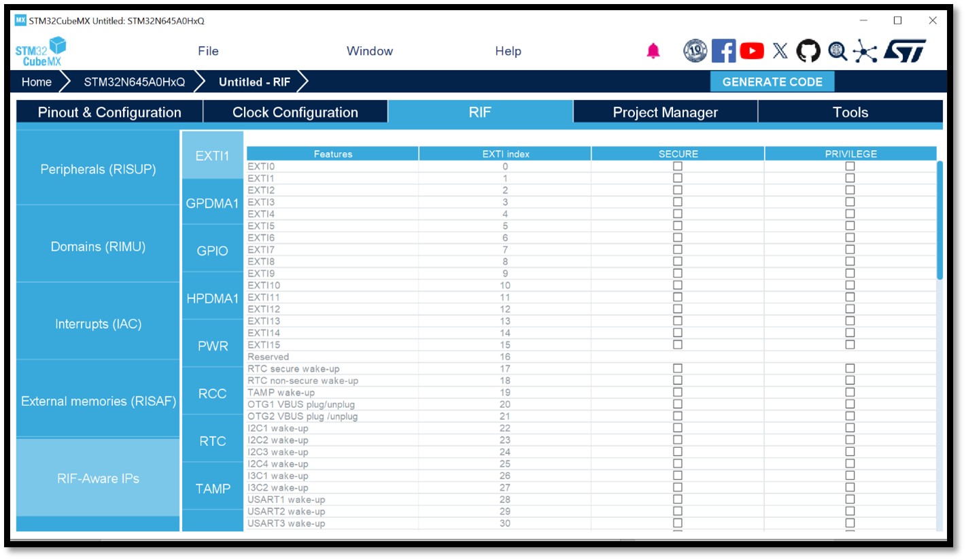Viewport: 966px width, 560px height.
Task: Click the GENERATE CODE button
Action: [772, 82]
